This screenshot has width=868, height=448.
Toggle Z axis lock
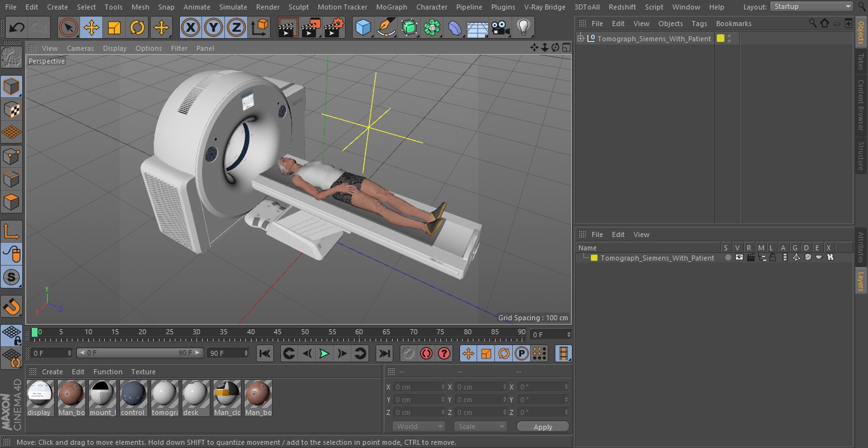[x=236, y=27]
